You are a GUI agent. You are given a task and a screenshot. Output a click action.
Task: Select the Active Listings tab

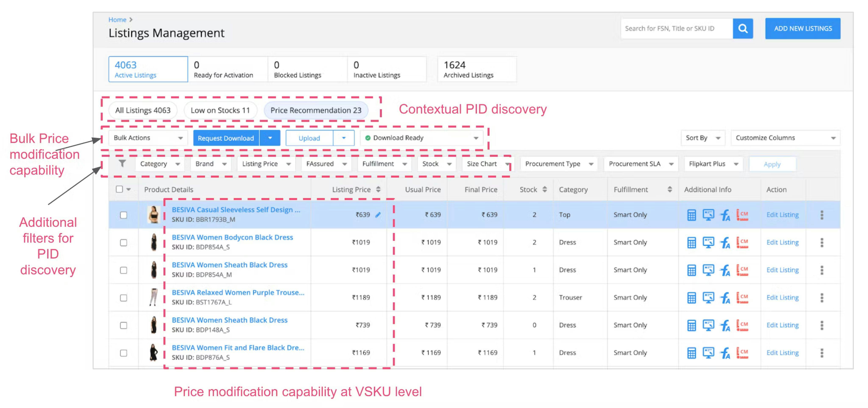click(148, 69)
